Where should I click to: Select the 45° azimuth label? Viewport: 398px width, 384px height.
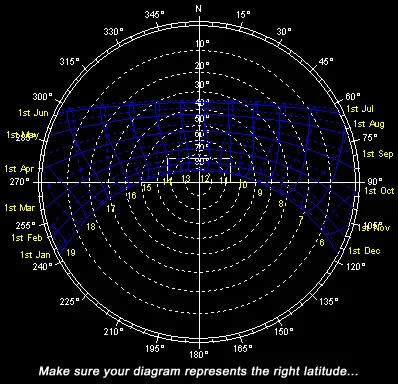tap(326, 62)
